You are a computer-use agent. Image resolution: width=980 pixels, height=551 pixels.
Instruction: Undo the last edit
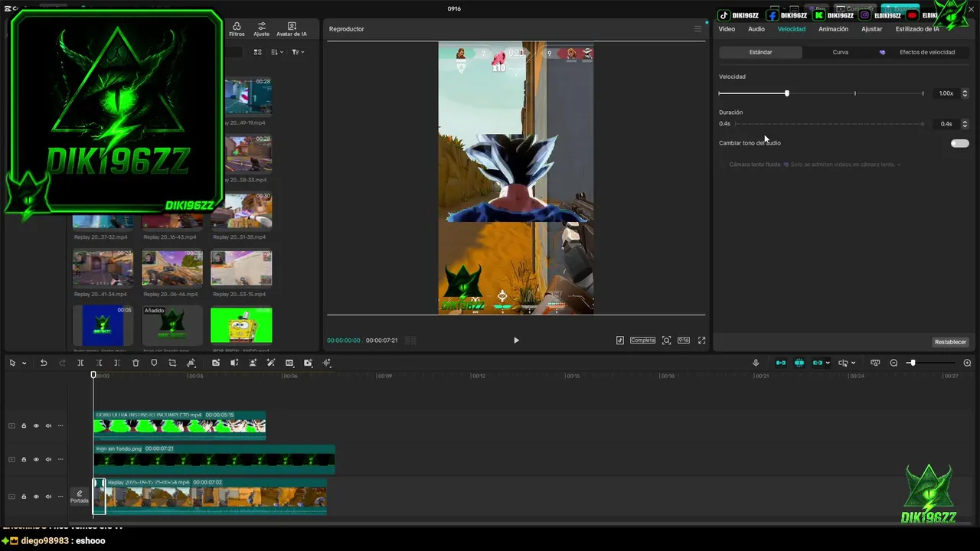tap(44, 363)
